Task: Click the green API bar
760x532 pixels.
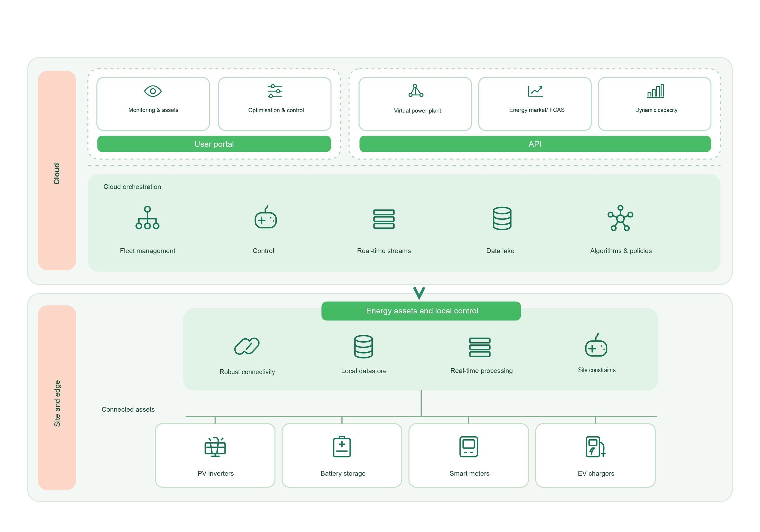Action: tap(535, 144)
